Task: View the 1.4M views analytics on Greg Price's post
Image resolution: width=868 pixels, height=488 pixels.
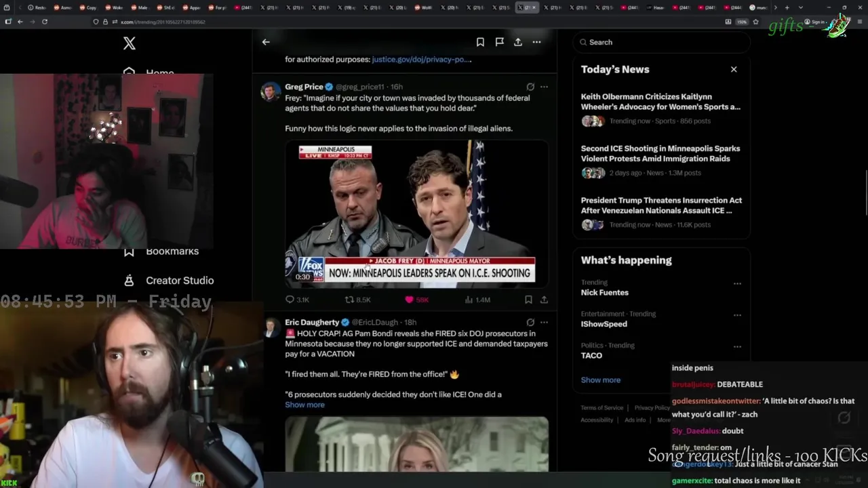Action: point(477,300)
